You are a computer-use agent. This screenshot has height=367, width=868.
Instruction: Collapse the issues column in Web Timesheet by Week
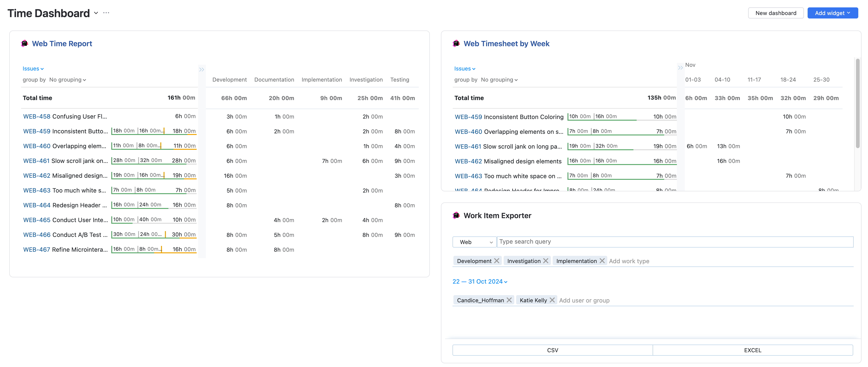pyautogui.click(x=680, y=68)
